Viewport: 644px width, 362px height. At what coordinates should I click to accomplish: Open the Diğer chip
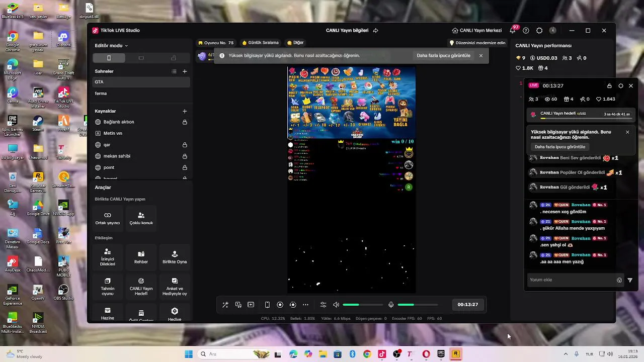[x=295, y=43]
